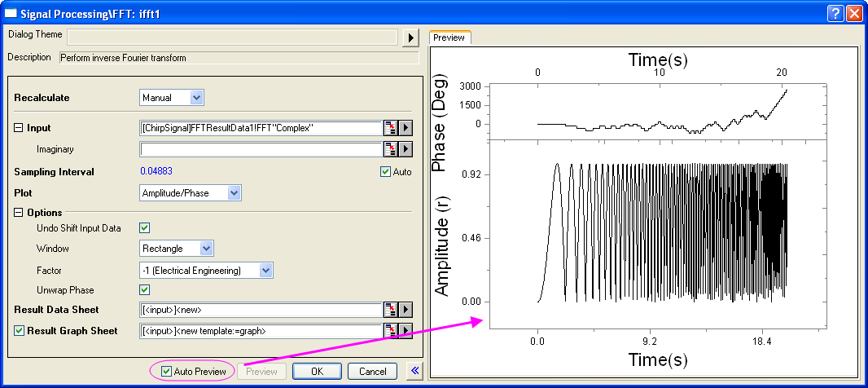Click the selector icon for Result Graph Sheet
868x388 pixels.
tap(391, 331)
